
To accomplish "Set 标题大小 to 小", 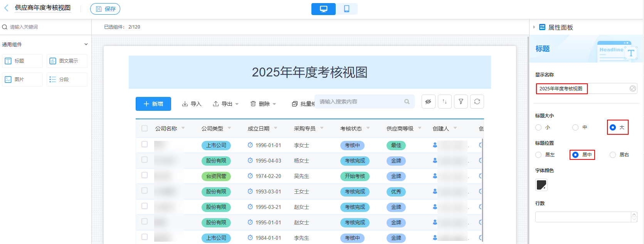I will click(538, 127).
